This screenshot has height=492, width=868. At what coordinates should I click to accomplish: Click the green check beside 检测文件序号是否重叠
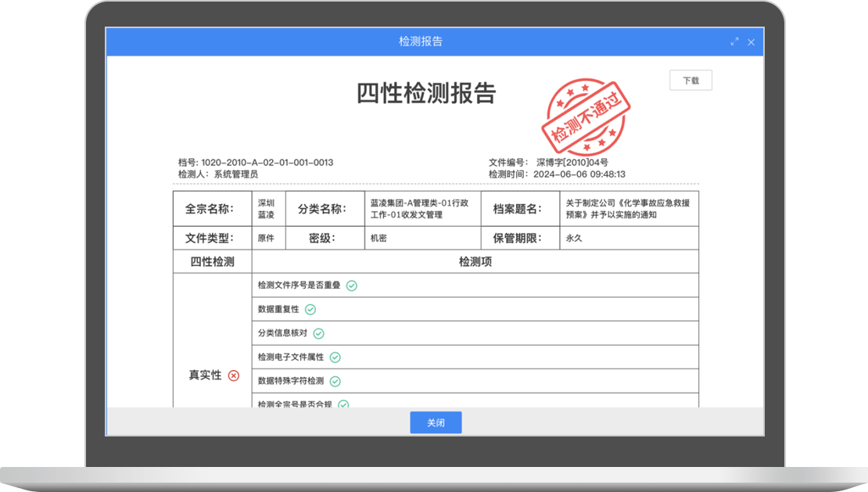pos(352,286)
